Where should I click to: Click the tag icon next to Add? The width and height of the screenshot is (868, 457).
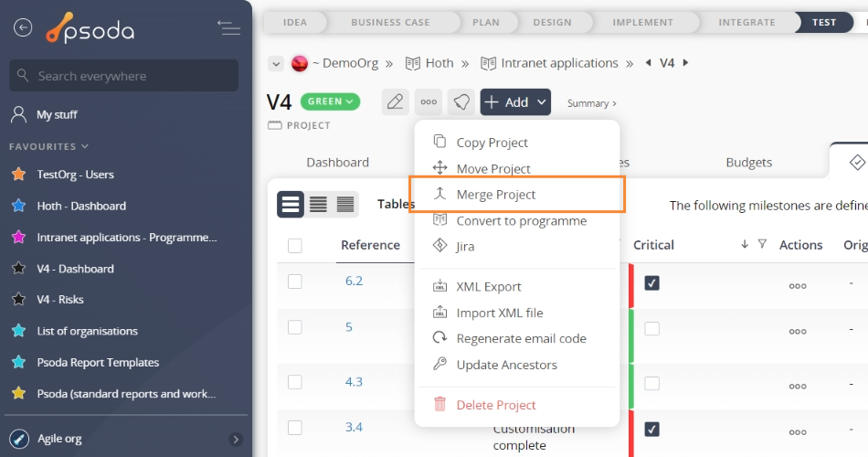click(x=461, y=101)
